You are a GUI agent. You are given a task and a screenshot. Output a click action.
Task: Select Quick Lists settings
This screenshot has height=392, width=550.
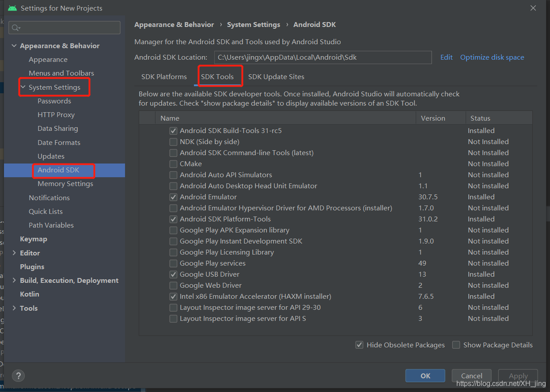coord(46,212)
